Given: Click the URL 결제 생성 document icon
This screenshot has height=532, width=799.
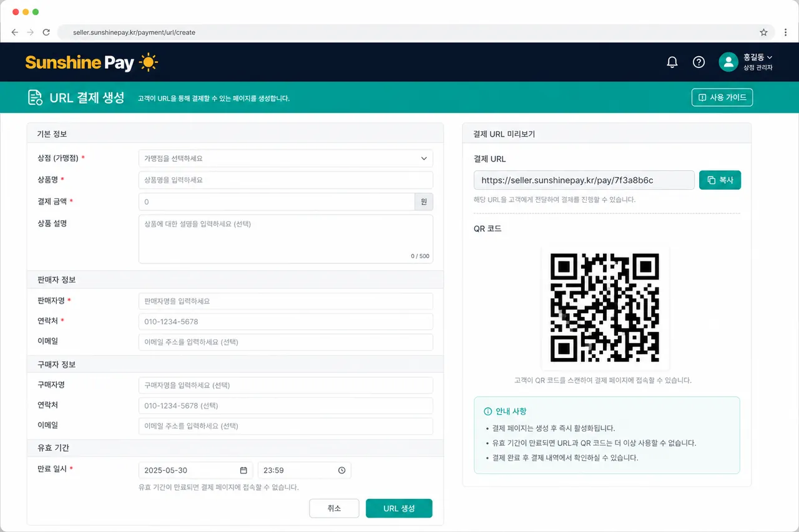Looking at the screenshot, I should (35, 97).
